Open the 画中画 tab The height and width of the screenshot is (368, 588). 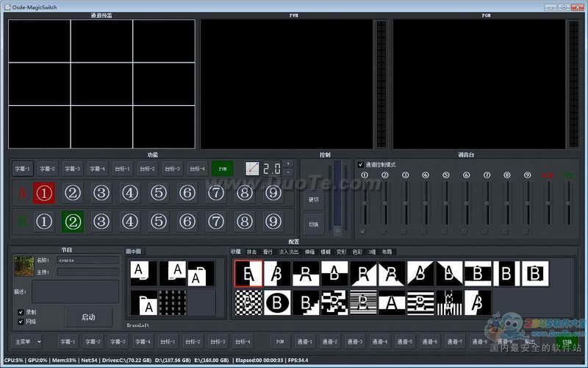pos(133,251)
